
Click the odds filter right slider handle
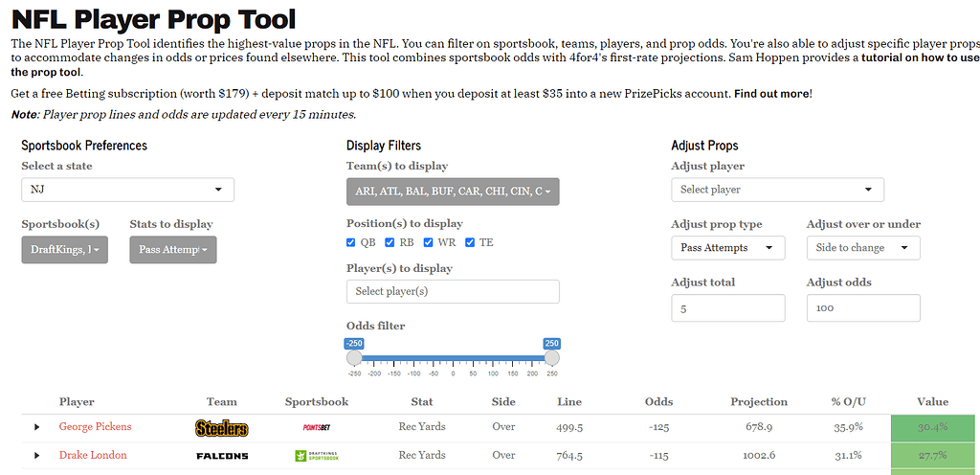point(551,357)
